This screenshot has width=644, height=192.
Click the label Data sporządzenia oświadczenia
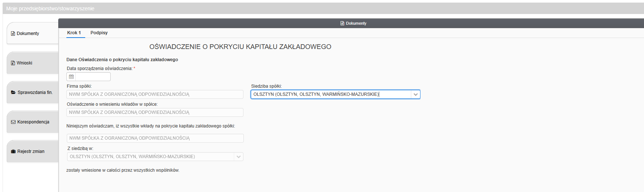point(100,69)
